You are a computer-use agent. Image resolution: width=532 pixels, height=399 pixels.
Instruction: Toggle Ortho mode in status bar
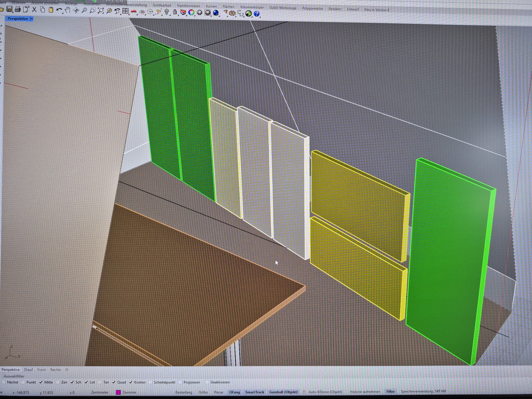pyautogui.click(x=203, y=392)
